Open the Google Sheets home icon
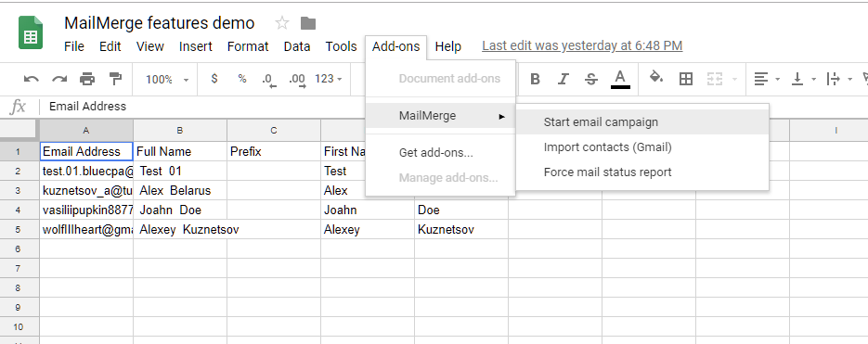868x344 pixels. coord(31,32)
